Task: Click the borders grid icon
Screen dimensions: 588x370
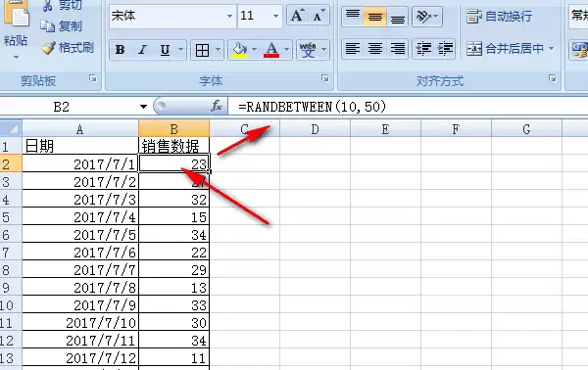Action: click(x=202, y=50)
